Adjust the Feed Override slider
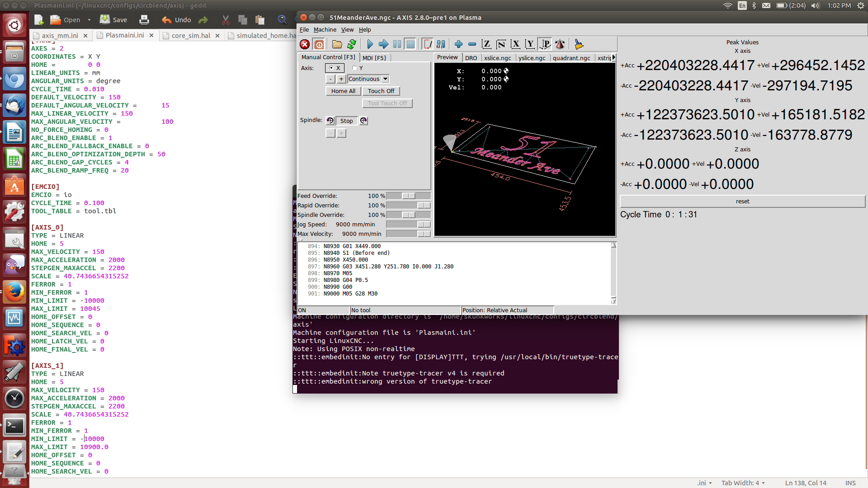Image resolution: width=868 pixels, height=488 pixels. tap(408, 196)
